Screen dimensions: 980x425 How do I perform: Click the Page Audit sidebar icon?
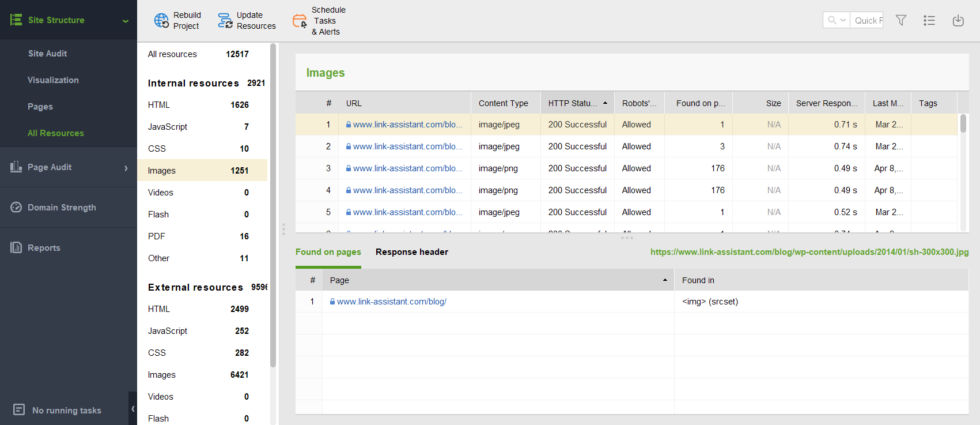pyautogui.click(x=16, y=167)
